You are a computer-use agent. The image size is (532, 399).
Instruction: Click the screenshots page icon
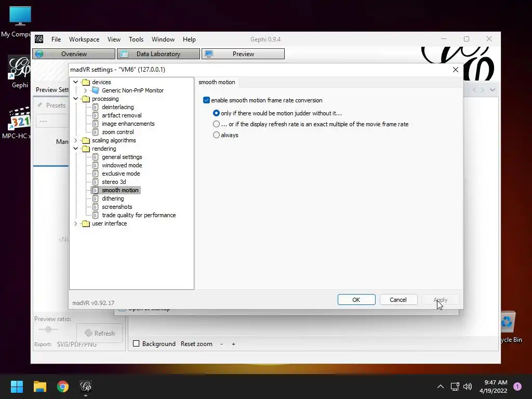click(96, 207)
